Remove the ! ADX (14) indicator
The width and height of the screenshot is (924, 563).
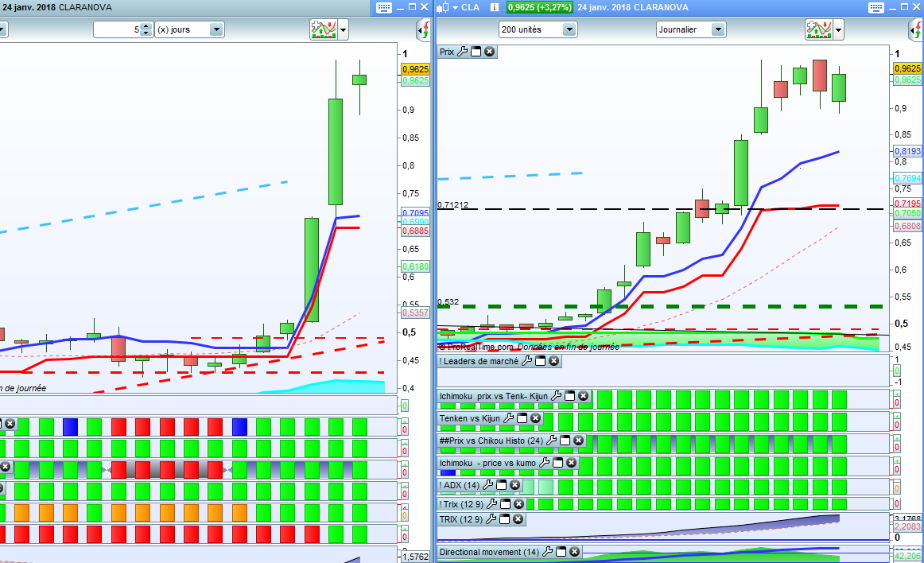coord(515,485)
